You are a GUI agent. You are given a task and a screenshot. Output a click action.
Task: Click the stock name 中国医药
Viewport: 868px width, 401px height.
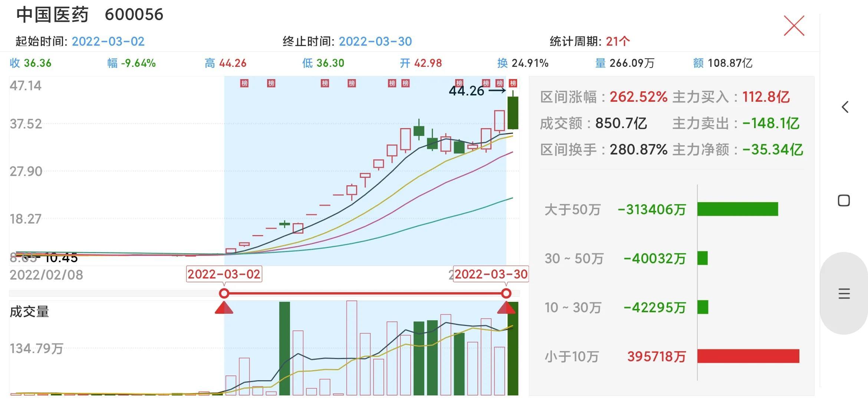point(52,15)
